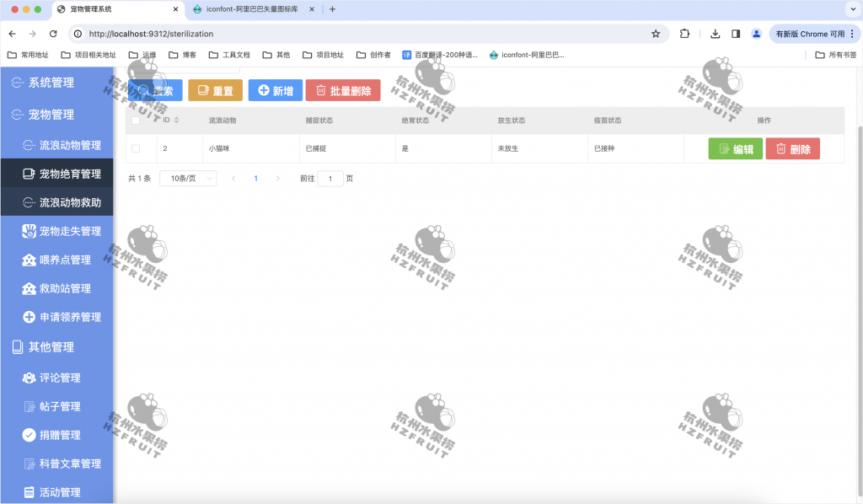Open the Chrome extensions puzzle icon
The height and width of the screenshot is (504, 863).
tap(684, 35)
